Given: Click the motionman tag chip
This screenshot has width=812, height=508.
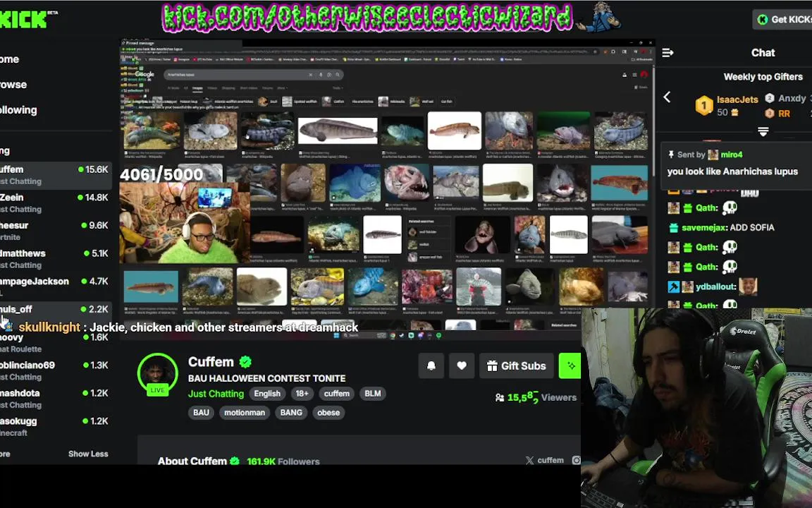Looking at the screenshot, I should point(245,413).
